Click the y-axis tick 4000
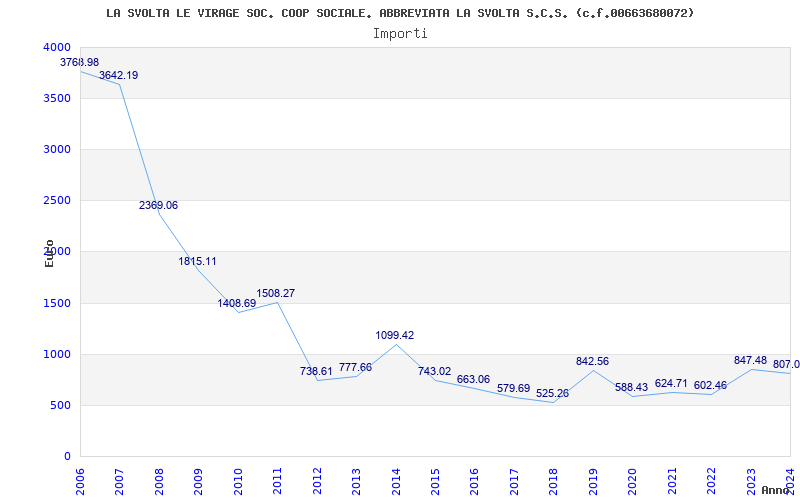The width and height of the screenshot is (800, 500). [57, 47]
